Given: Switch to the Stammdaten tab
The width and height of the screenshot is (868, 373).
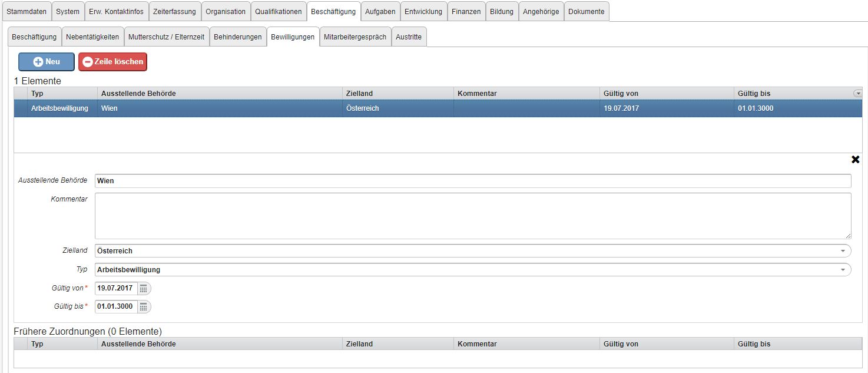Looking at the screenshot, I should coord(26,12).
